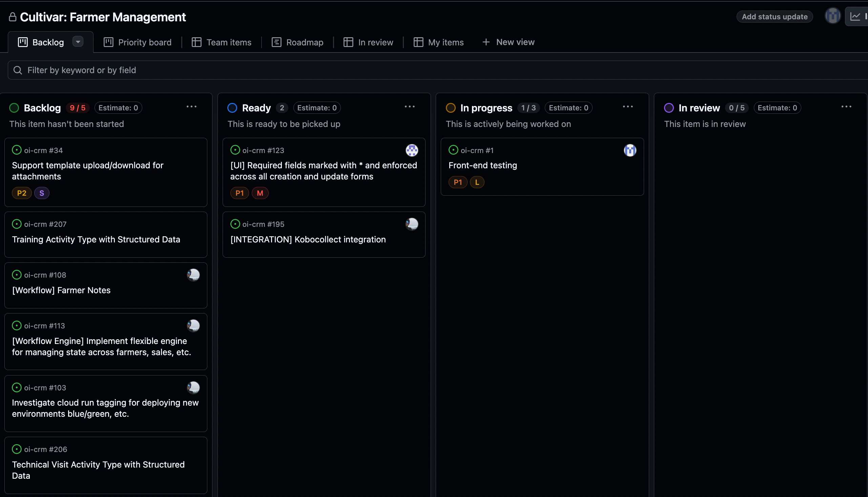Click open issue icon on oi-crm #34
The image size is (868, 497).
[16, 150]
